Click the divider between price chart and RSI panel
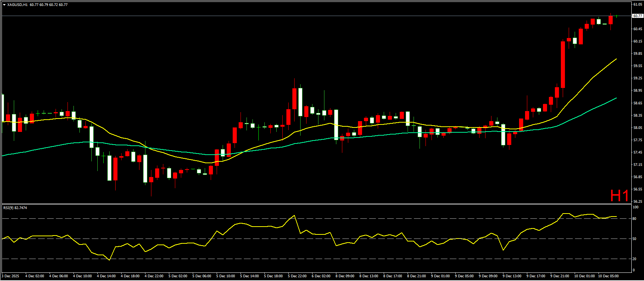Viewport: 644px width, 281px height. (317, 204)
